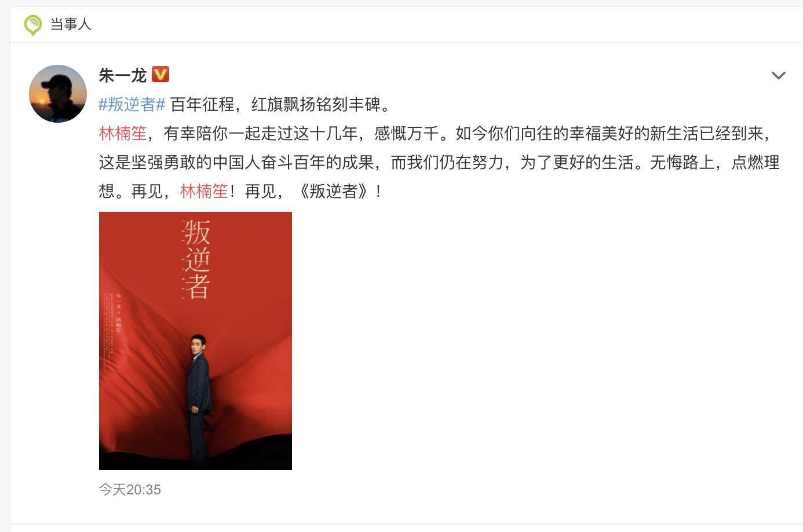
Task: Click the 朱一龙 username
Action: pyautogui.click(x=123, y=75)
